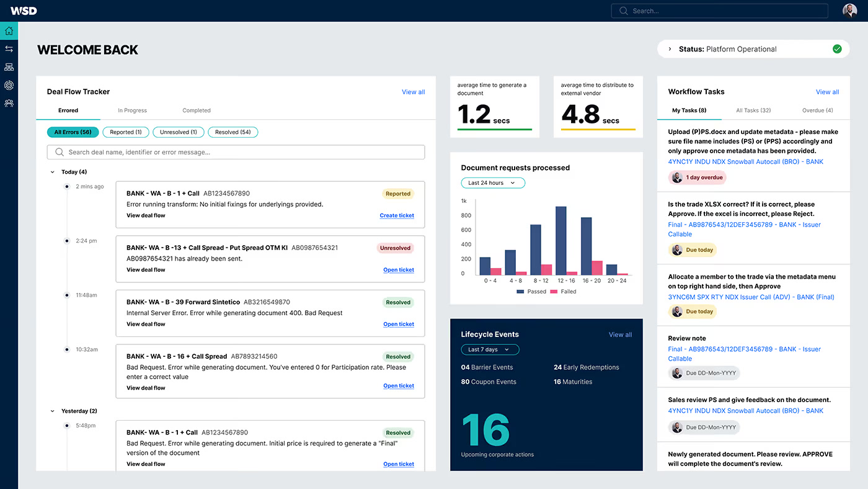Screen dimensions: 868x489
Task: Click the WSD logo
Action: [x=24, y=11]
